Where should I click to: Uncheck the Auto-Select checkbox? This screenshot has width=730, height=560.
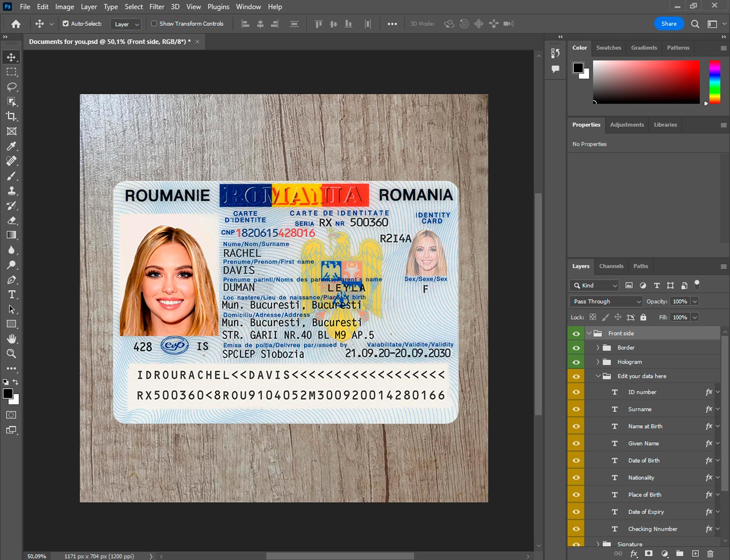point(66,23)
